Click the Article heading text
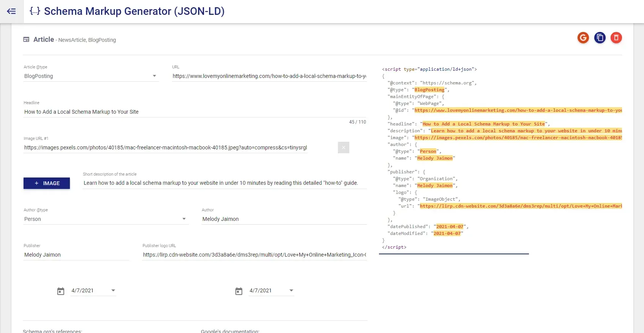 pos(44,40)
